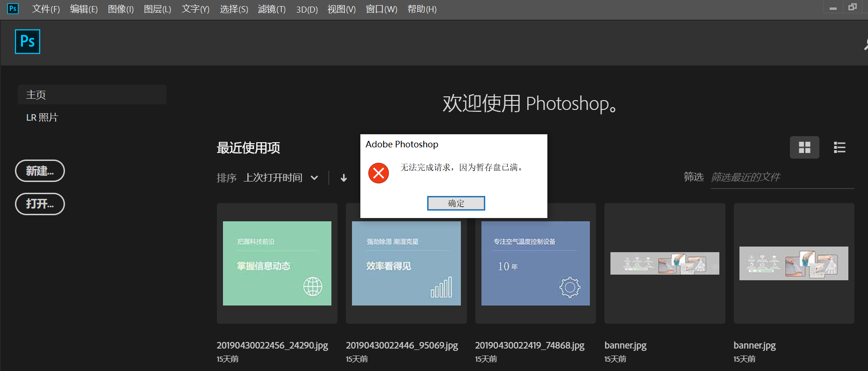Open thumbnail 效率看得见 blue image
This screenshot has width=868, height=371.
coord(406,263)
